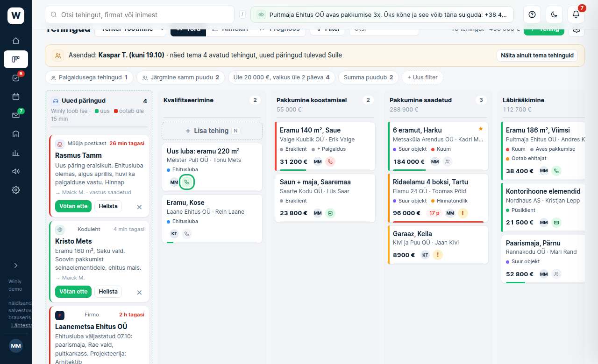Dismiss the Rasmus Tamm inquiry card

139,207
